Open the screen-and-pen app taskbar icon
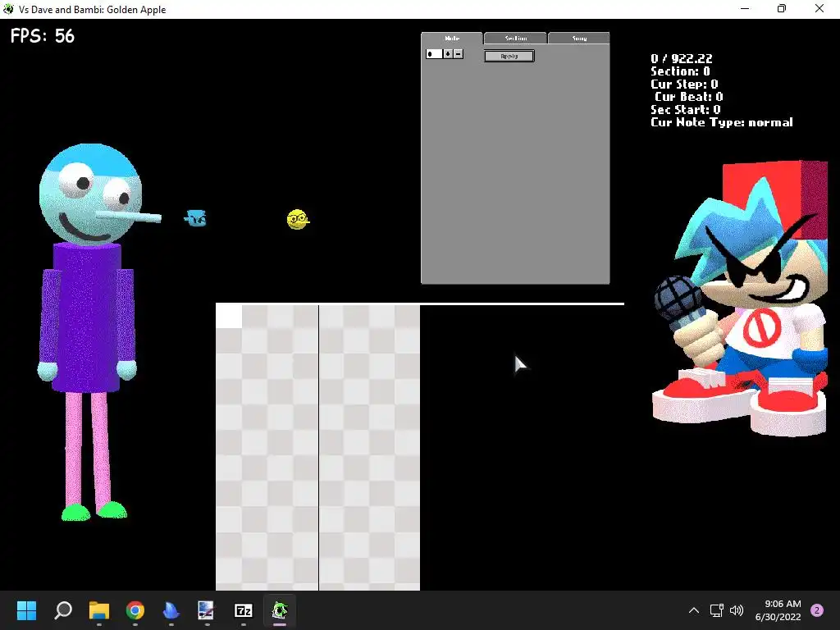The image size is (840, 630). coord(206,610)
